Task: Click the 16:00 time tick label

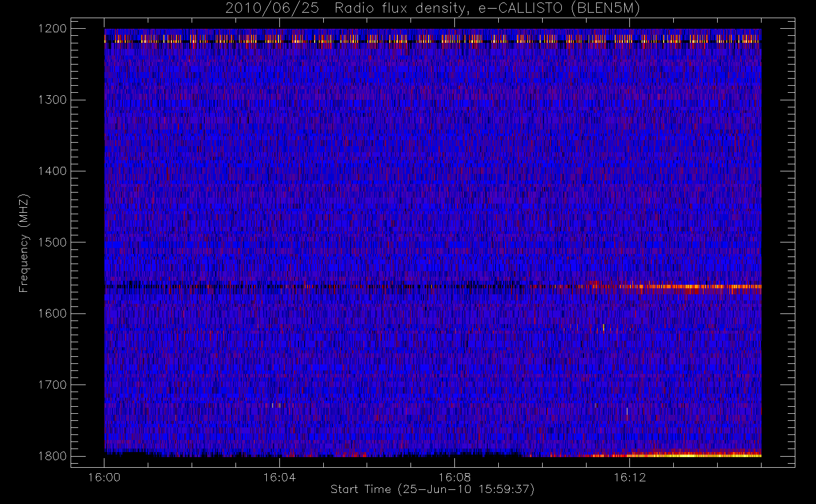Action: point(104,477)
